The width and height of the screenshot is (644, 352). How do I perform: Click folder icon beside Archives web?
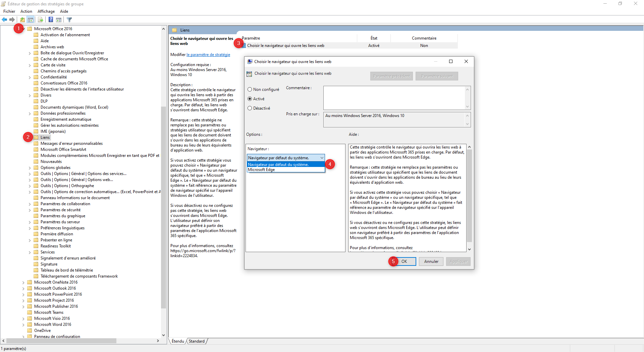click(36, 47)
